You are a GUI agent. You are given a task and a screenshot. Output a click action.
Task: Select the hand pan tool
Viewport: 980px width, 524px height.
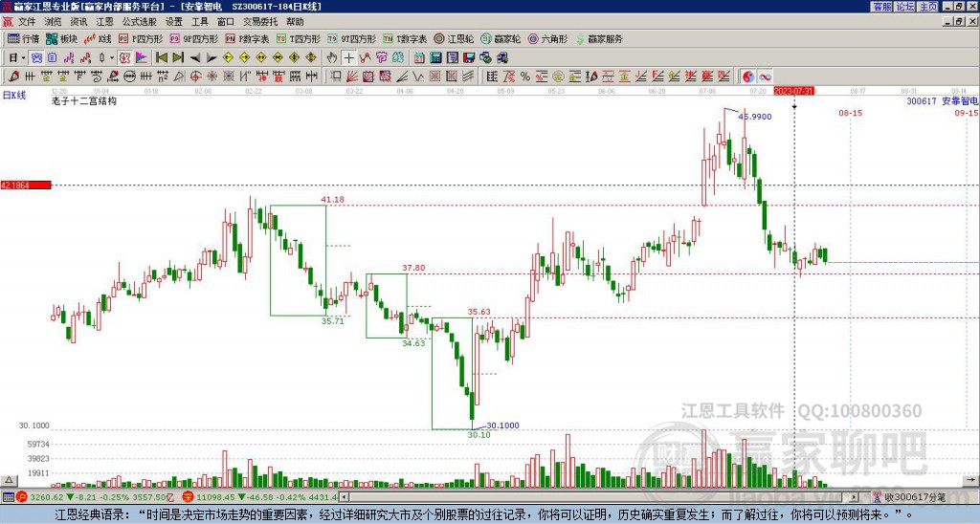coord(332,58)
